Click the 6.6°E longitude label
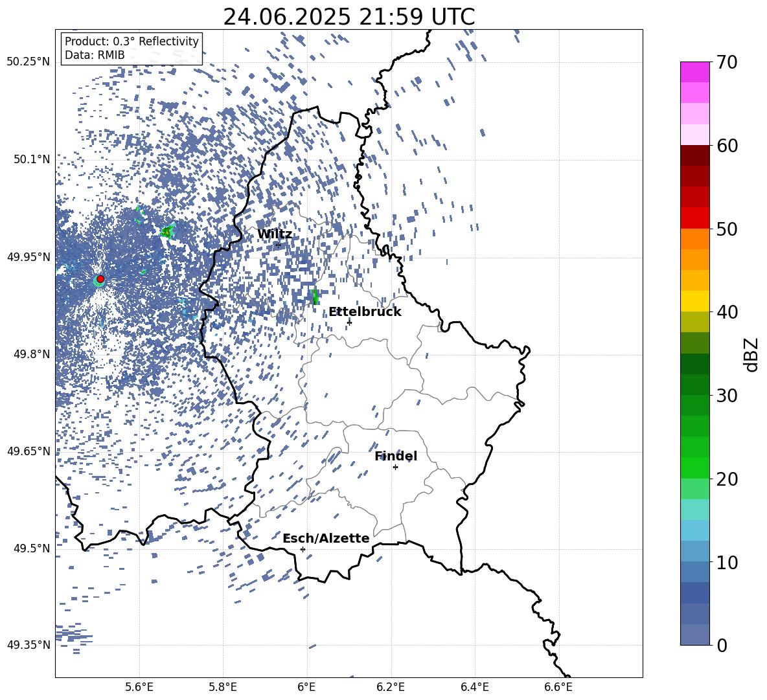This screenshot has height=700, width=767. pyautogui.click(x=558, y=687)
